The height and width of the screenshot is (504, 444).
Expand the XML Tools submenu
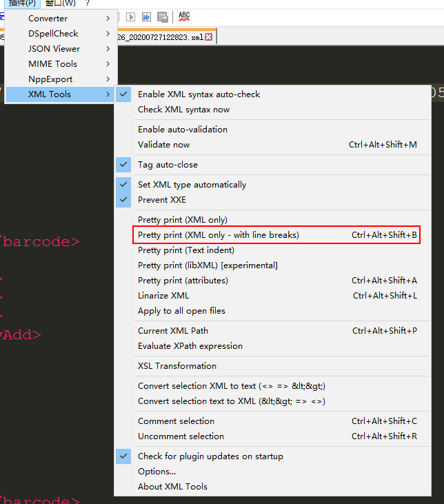[x=60, y=94]
